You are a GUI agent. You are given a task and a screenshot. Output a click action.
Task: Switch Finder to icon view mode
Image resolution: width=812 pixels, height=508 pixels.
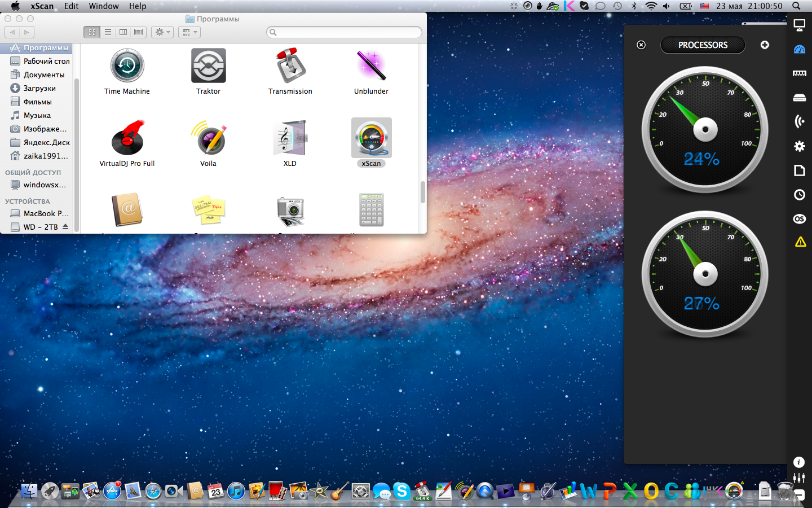(92, 32)
